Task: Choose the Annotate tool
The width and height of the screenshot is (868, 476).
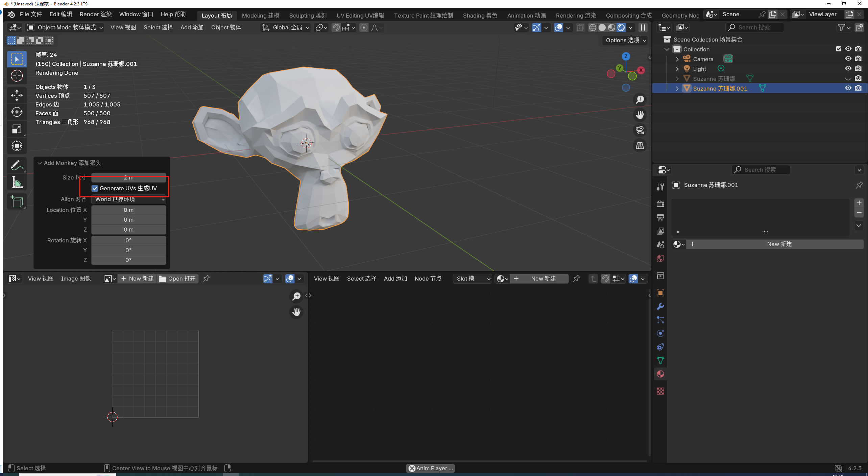Action: [17, 166]
